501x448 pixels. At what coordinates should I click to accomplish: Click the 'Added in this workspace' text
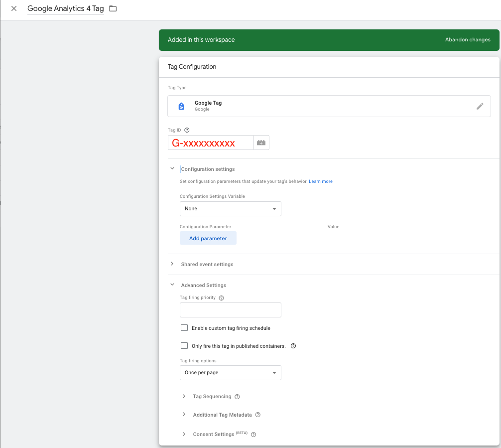[201, 40]
